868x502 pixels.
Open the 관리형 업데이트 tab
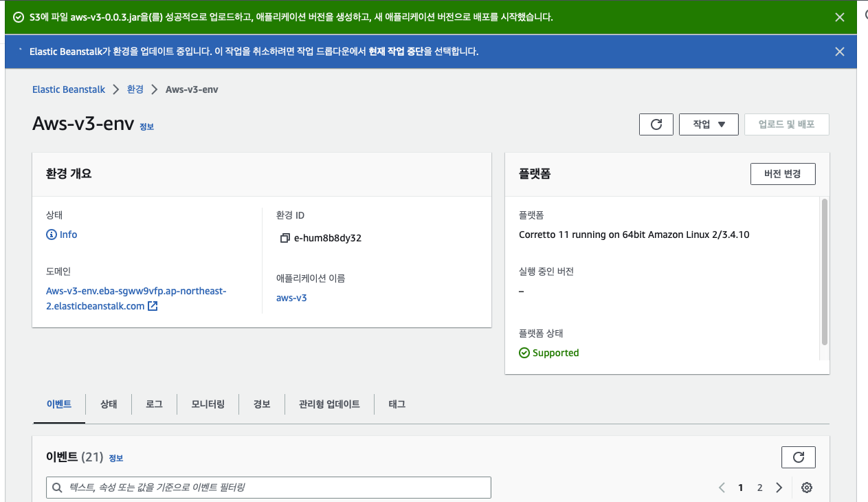click(329, 404)
